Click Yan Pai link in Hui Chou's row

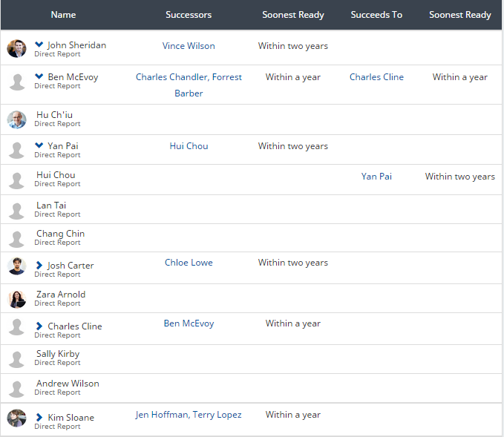pyautogui.click(x=376, y=177)
